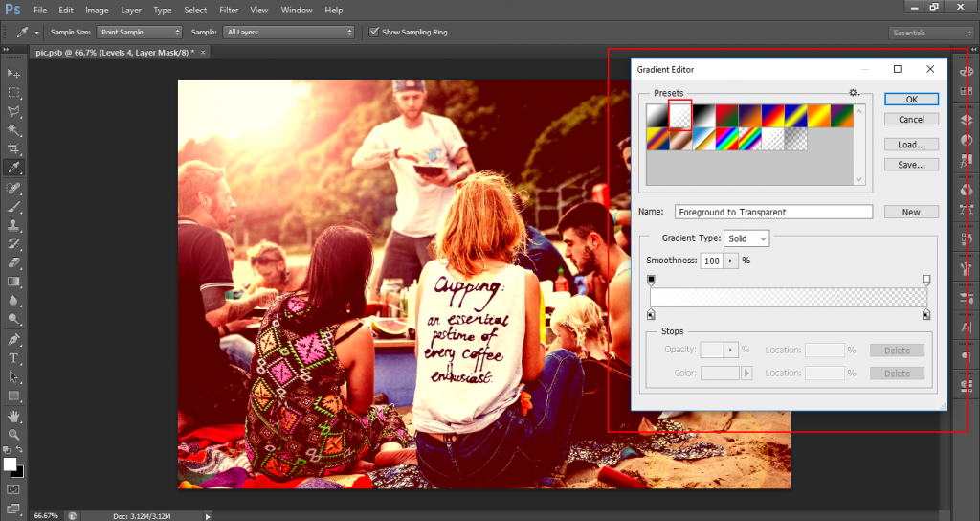This screenshot has height=521, width=980.
Task: Select the Eraser tool
Action: (13, 262)
